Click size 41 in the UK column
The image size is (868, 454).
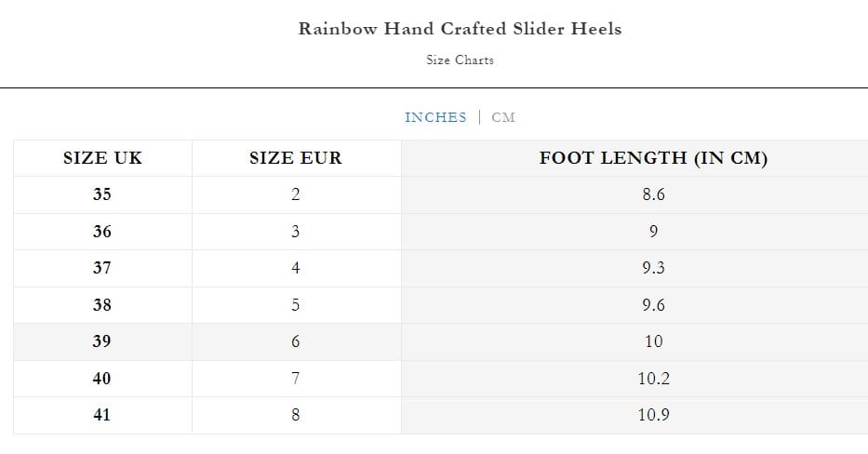tap(102, 415)
